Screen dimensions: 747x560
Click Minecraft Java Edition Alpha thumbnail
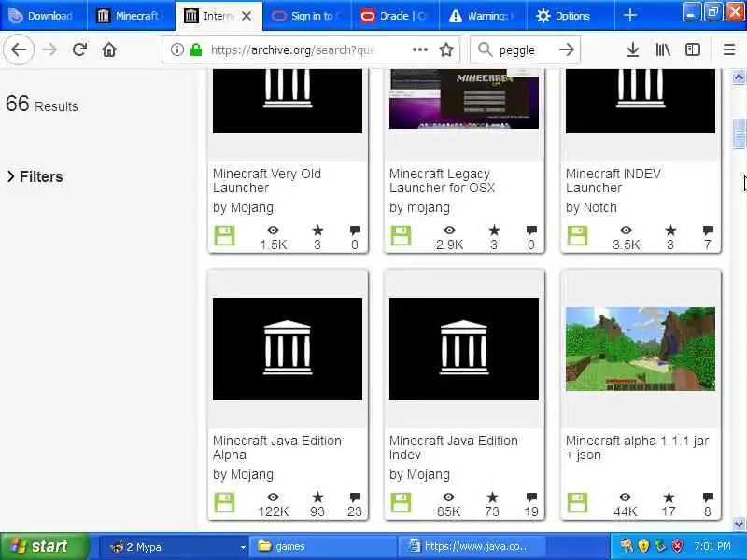pos(288,349)
